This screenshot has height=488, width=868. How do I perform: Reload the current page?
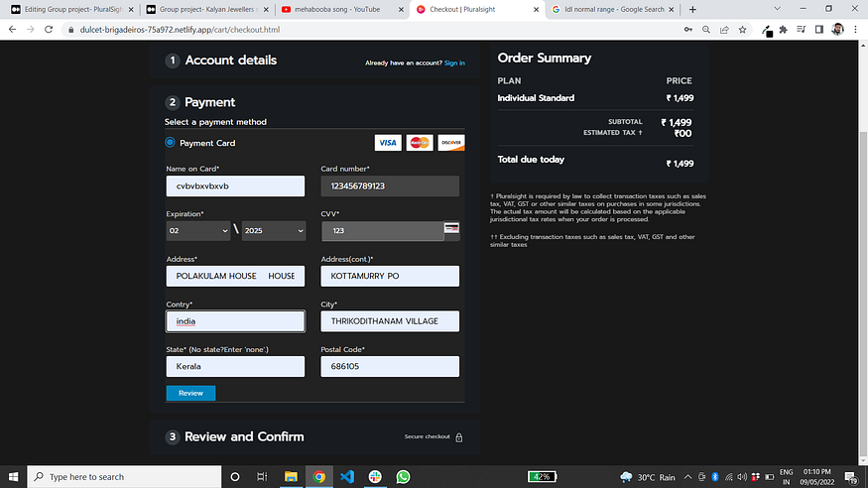coord(49,30)
